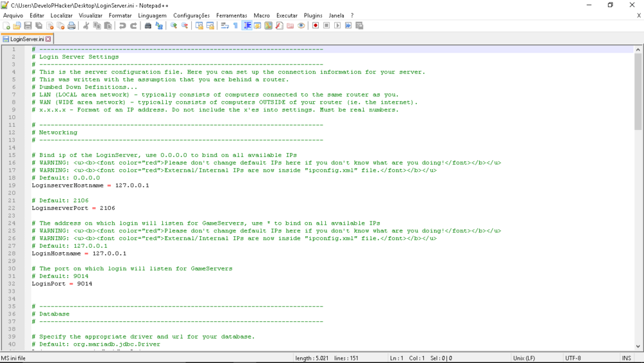The height and width of the screenshot is (363, 644).
Task: Close the LoginServer.ini tab
Action: tap(48, 39)
